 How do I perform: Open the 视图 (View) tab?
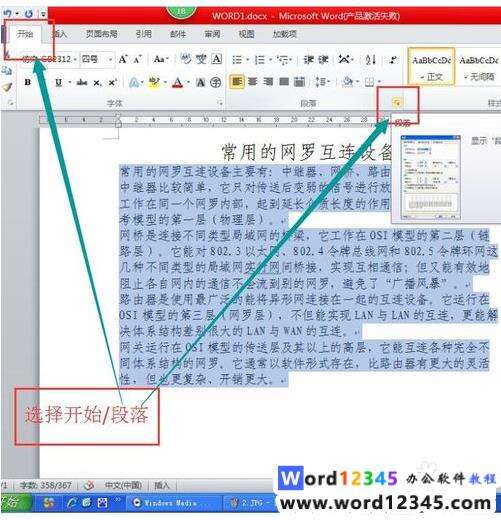tap(246, 34)
